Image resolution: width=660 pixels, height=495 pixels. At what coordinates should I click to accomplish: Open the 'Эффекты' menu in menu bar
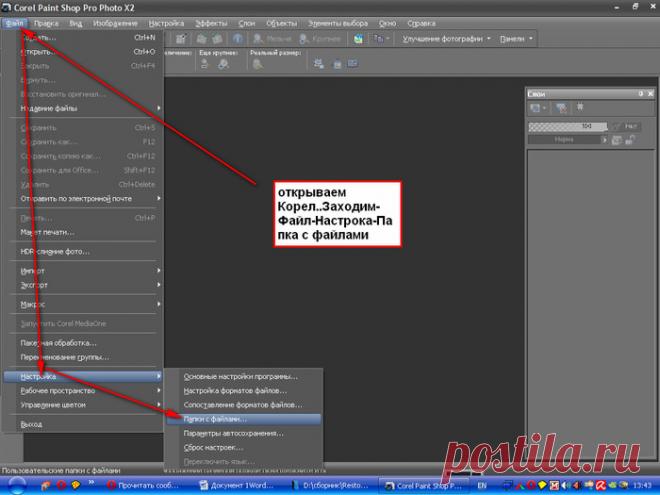coord(210,21)
